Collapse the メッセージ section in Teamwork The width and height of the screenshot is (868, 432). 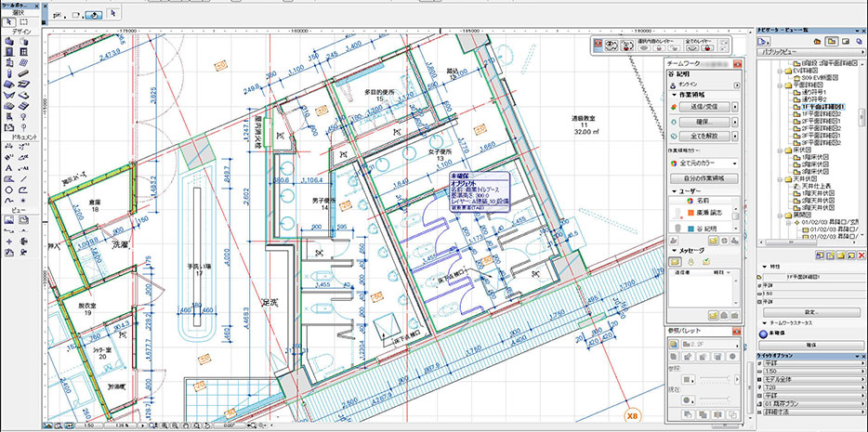coord(675,251)
